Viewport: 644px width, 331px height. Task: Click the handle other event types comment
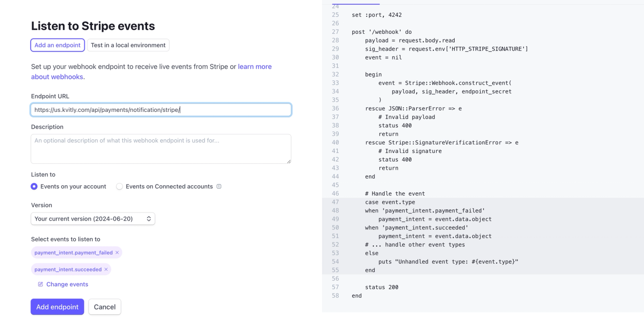click(415, 245)
